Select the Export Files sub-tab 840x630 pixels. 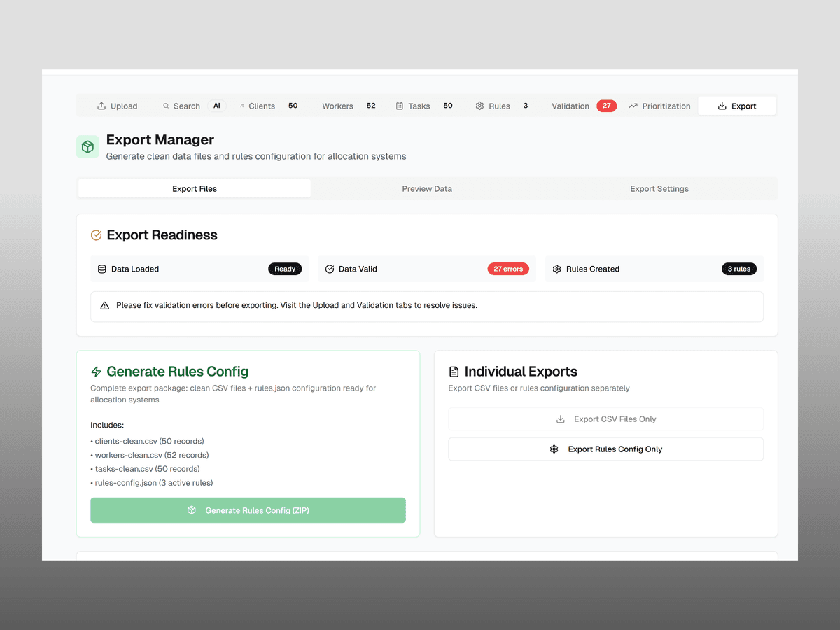click(x=195, y=188)
